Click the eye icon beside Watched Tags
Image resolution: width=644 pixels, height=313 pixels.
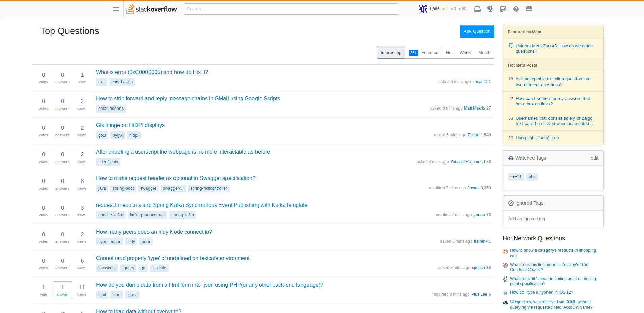(x=511, y=158)
